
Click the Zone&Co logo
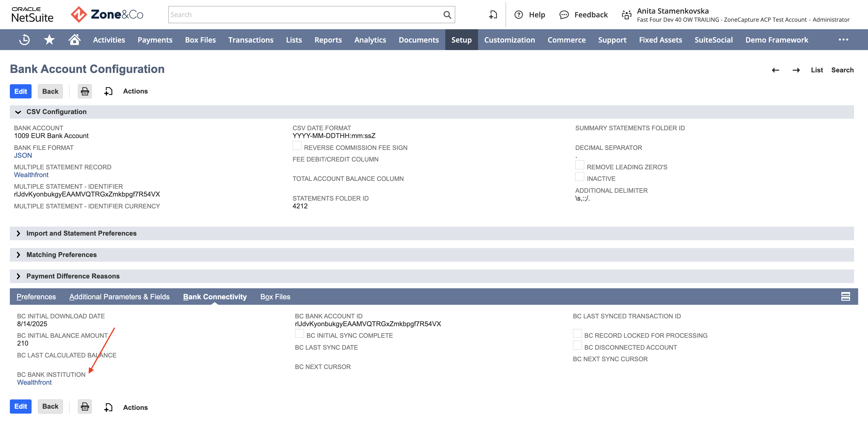pos(107,14)
